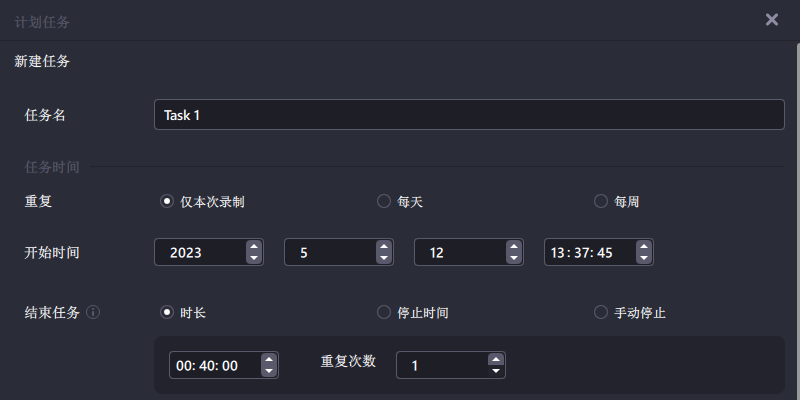
Task: Select the 每周 repeat option
Action: (617, 202)
